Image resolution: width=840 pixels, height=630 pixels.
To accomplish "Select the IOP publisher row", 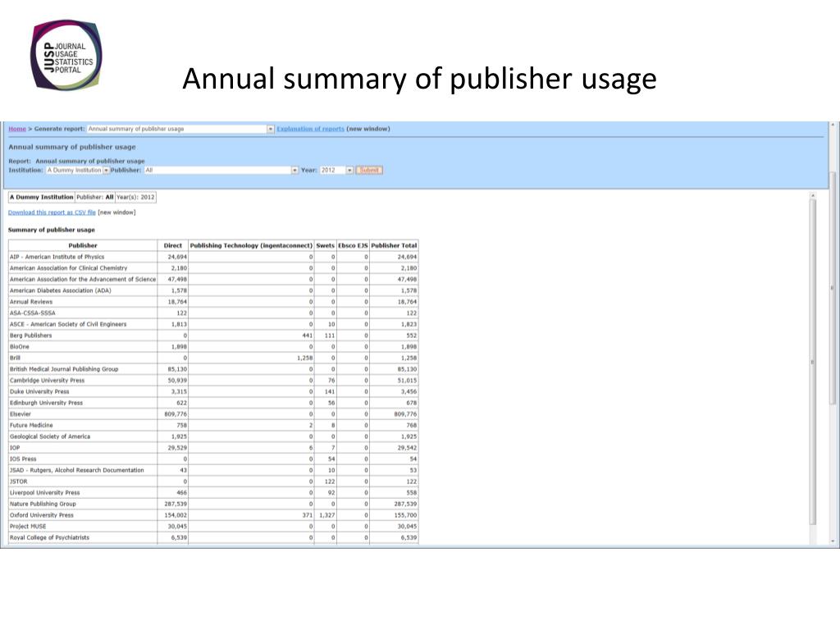I will (213, 449).
